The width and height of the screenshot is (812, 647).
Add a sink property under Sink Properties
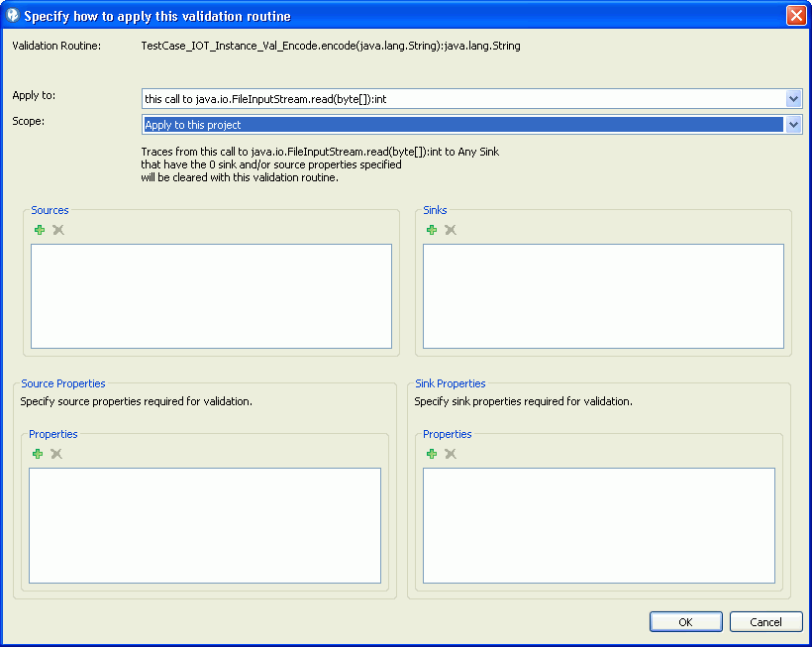432,454
